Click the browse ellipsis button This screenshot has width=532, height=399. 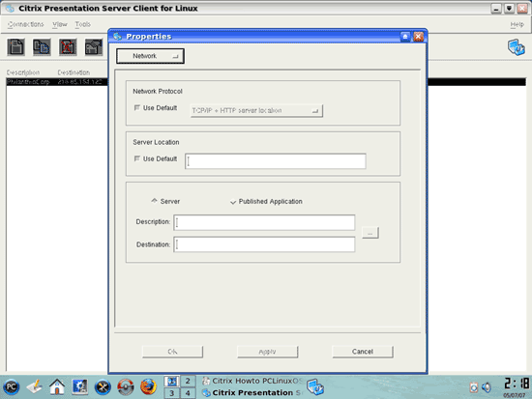point(370,233)
